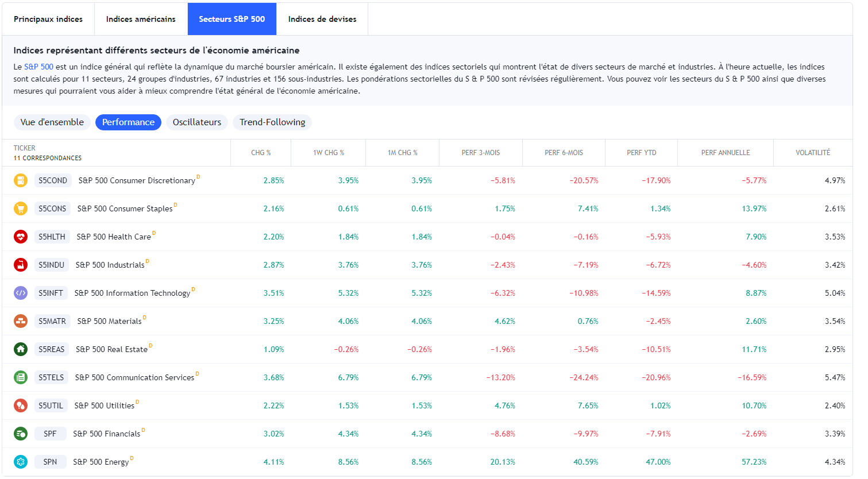Image resolution: width=868 pixels, height=479 pixels.
Task: Open the Indices de devises tab
Action: pyautogui.click(x=322, y=19)
